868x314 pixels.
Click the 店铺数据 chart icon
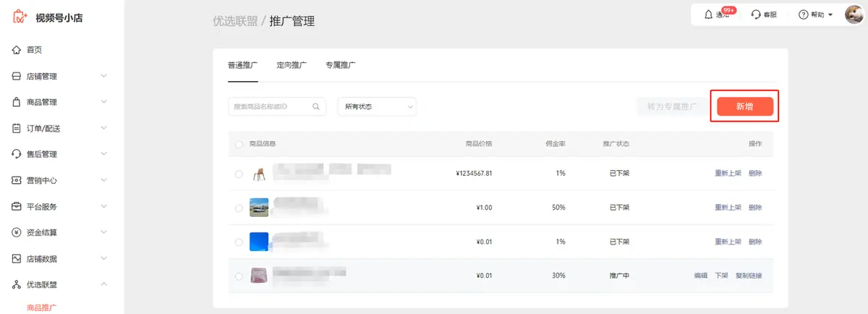click(17, 258)
